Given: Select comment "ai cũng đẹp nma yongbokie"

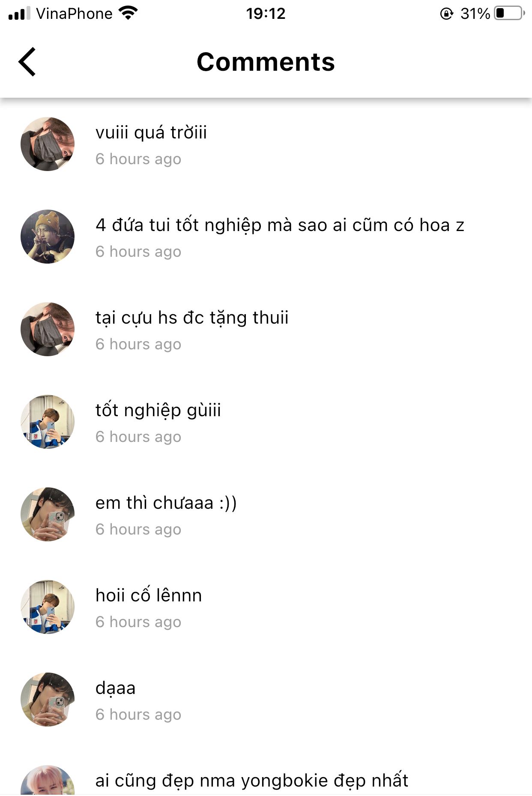Looking at the screenshot, I should click(x=252, y=781).
